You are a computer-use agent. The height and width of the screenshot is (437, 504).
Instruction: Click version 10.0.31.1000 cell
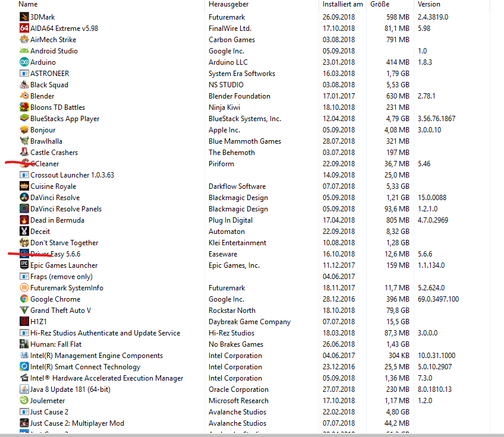coord(436,355)
